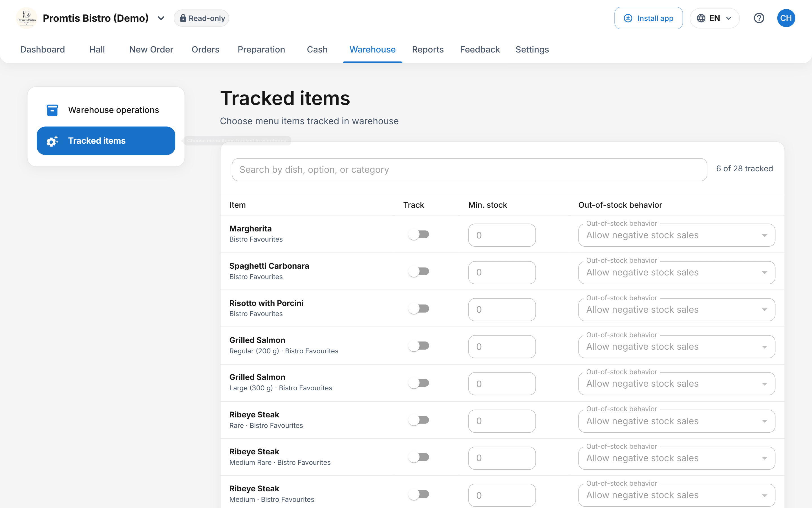Switch to the New Order tab
Screen dimensions: 812x508
click(151, 49)
